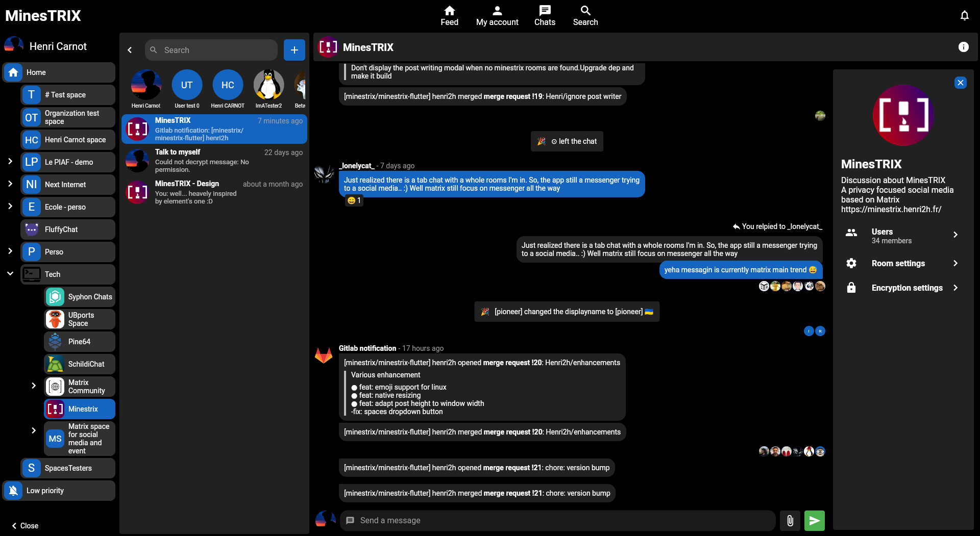The image size is (980, 536).
Task: Open the Talk to myself chat
Action: [x=214, y=161]
